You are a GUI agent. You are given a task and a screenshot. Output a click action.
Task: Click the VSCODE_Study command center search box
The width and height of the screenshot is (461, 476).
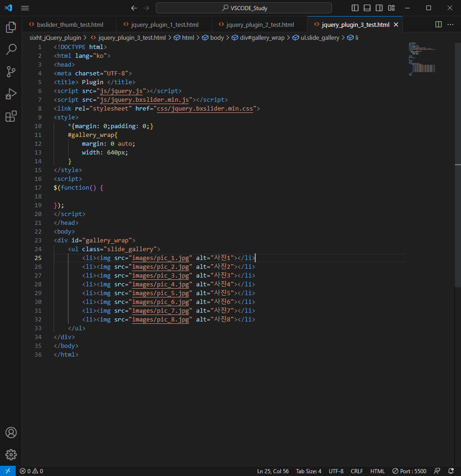(x=244, y=8)
